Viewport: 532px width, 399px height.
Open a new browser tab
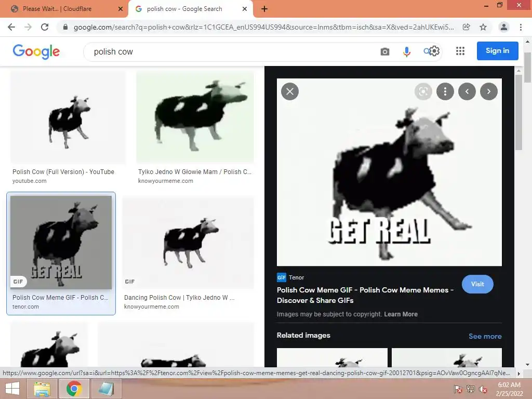click(264, 9)
